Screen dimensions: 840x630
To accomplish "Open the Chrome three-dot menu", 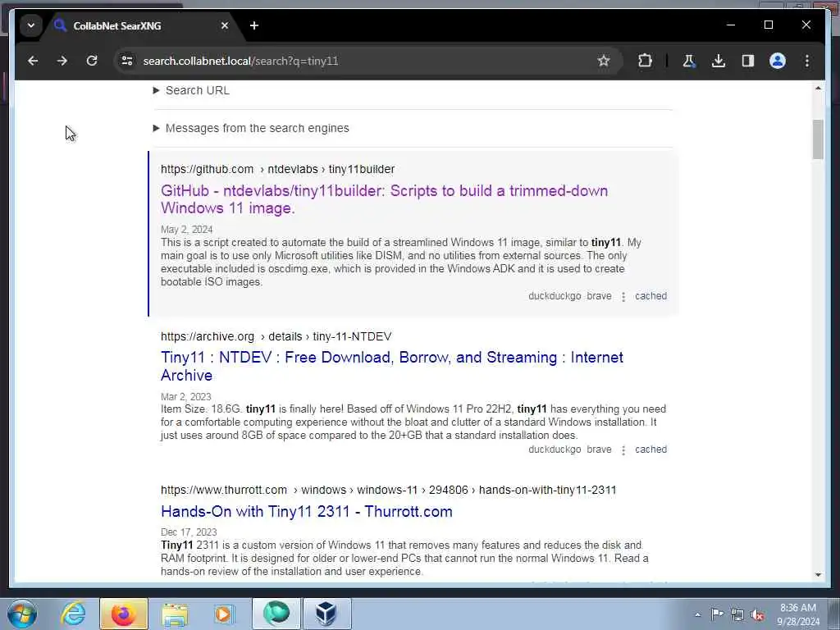I will click(x=807, y=61).
